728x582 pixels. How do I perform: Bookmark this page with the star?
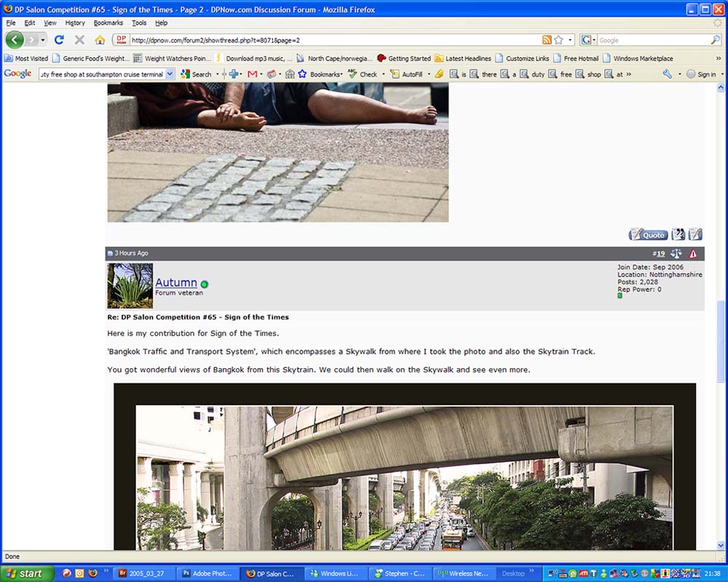coord(558,40)
